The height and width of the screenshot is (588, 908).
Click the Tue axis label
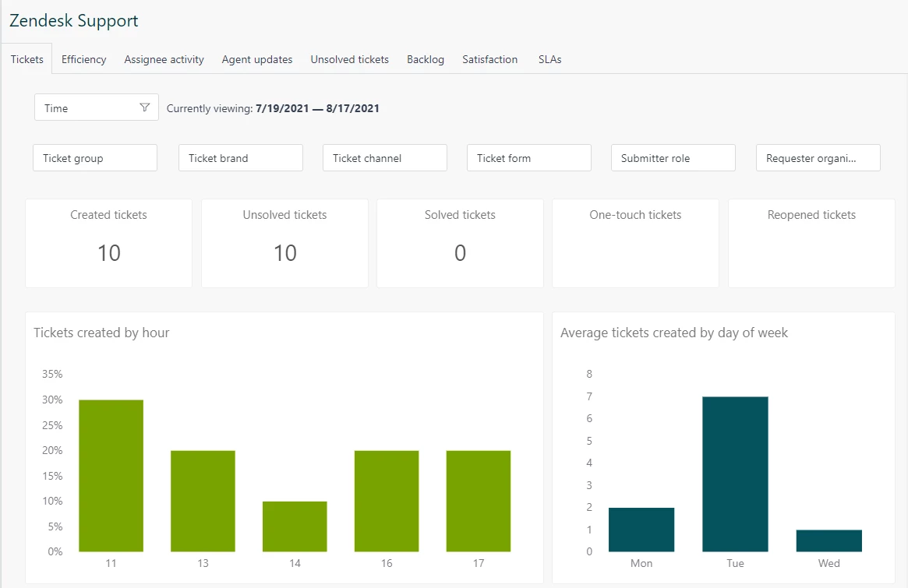click(x=736, y=563)
